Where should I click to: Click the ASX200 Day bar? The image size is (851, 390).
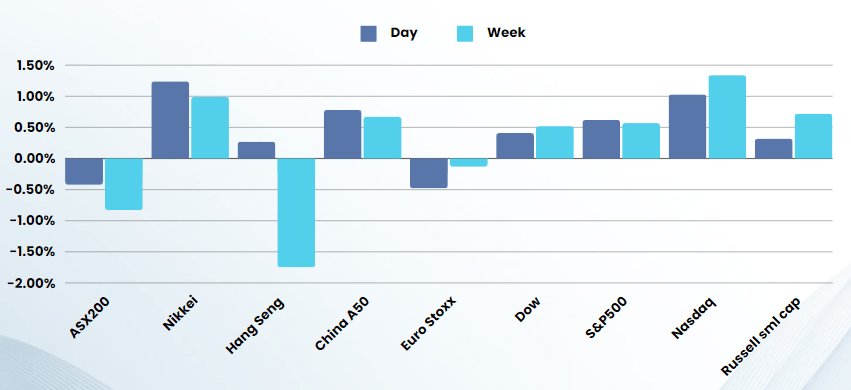84,171
